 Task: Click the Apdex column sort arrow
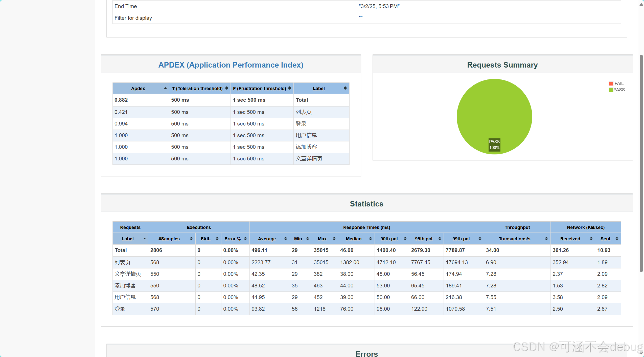tap(165, 88)
